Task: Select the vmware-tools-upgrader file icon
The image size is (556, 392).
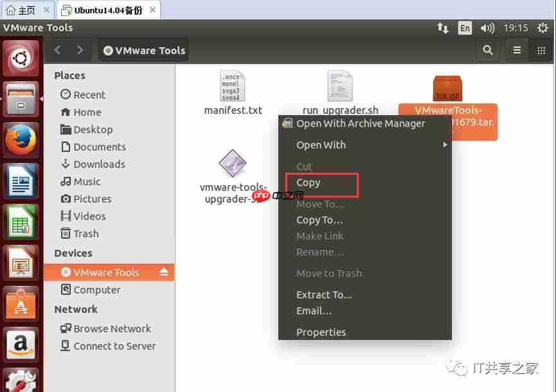Action: [x=232, y=163]
